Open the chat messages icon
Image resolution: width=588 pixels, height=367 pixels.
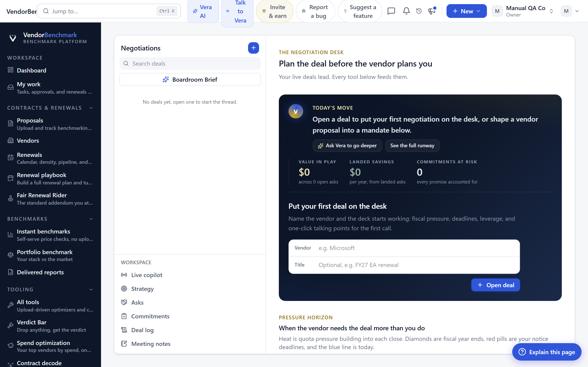(391, 11)
